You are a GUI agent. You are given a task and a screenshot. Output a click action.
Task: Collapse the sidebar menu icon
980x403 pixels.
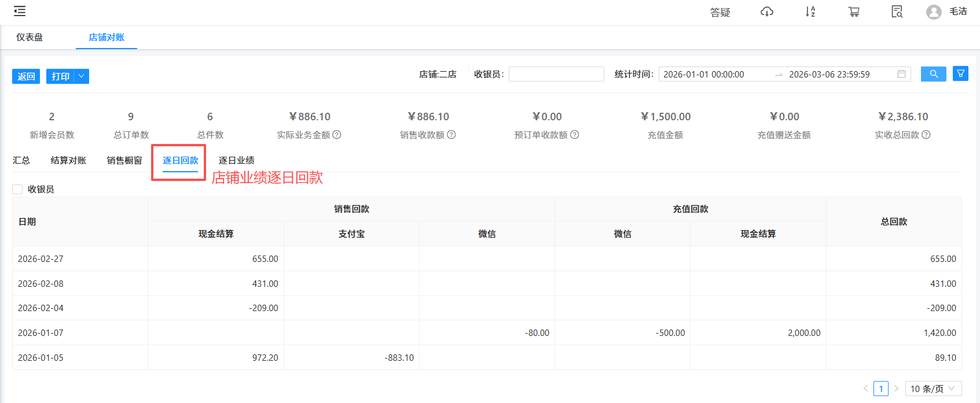[20, 11]
